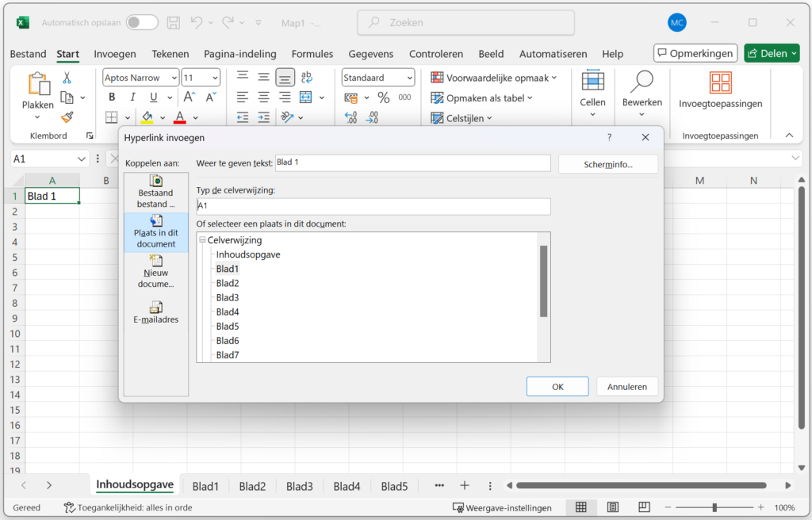Align text right
This screenshot has height=520, width=812.
(285, 97)
